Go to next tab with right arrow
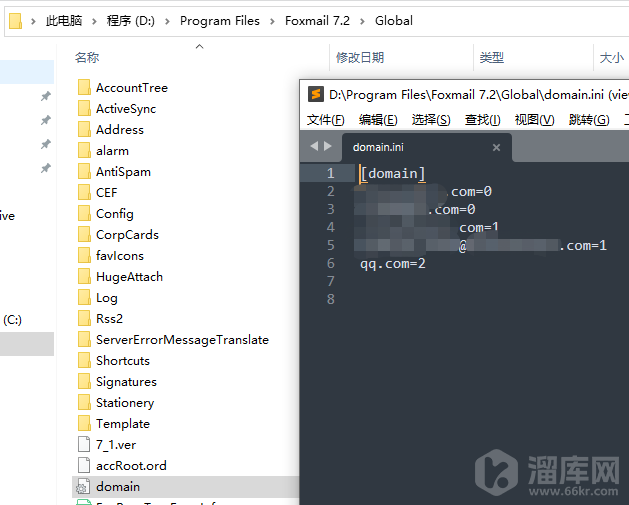The height and width of the screenshot is (505, 629). [x=328, y=146]
